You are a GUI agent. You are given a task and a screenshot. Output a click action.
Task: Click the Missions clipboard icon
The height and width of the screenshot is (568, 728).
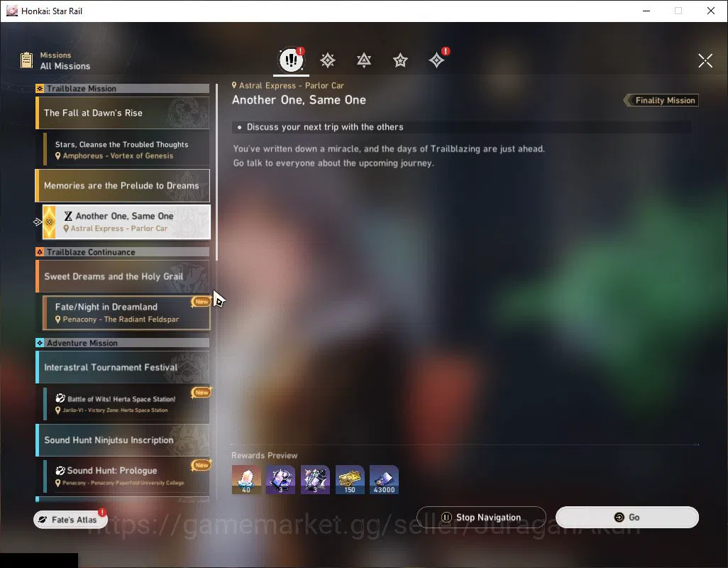pyautogui.click(x=26, y=60)
